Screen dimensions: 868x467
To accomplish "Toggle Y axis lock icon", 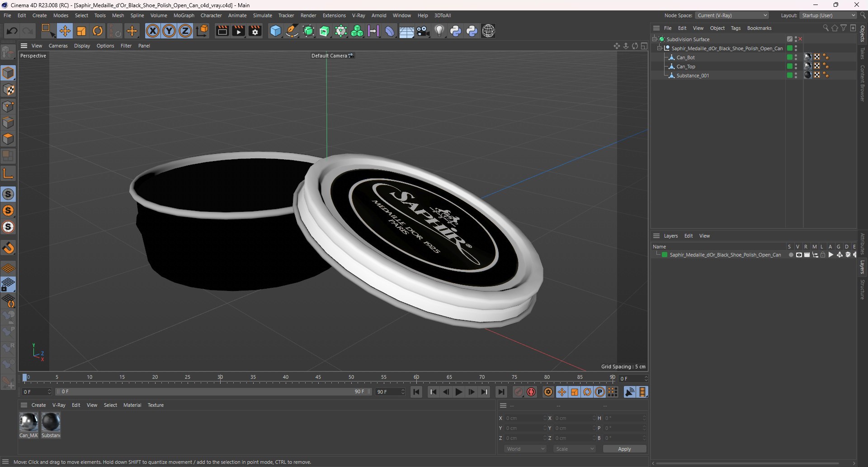I will pyautogui.click(x=169, y=31).
